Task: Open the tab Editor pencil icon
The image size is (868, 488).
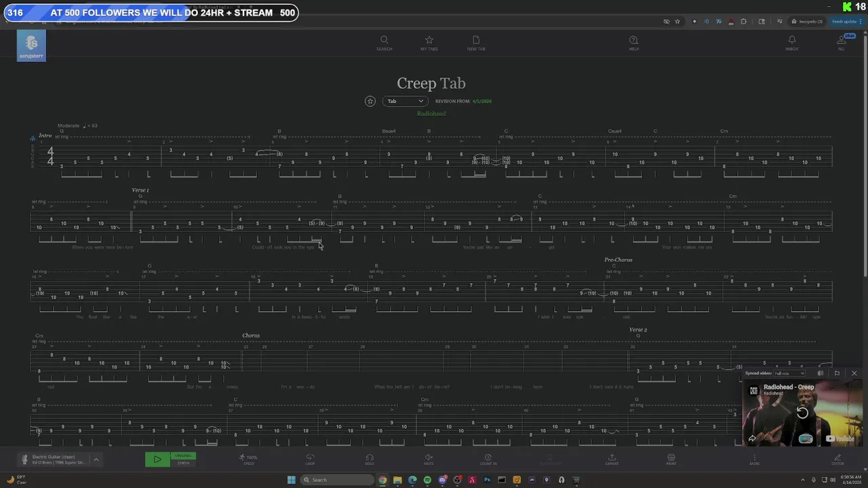Action: (x=837, y=460)
